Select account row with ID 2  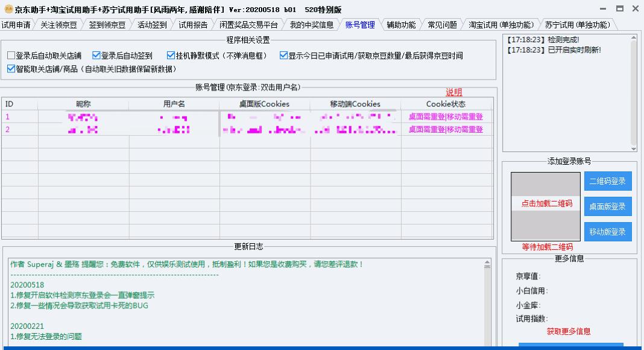pyautogui.click(x=247, y=130)
